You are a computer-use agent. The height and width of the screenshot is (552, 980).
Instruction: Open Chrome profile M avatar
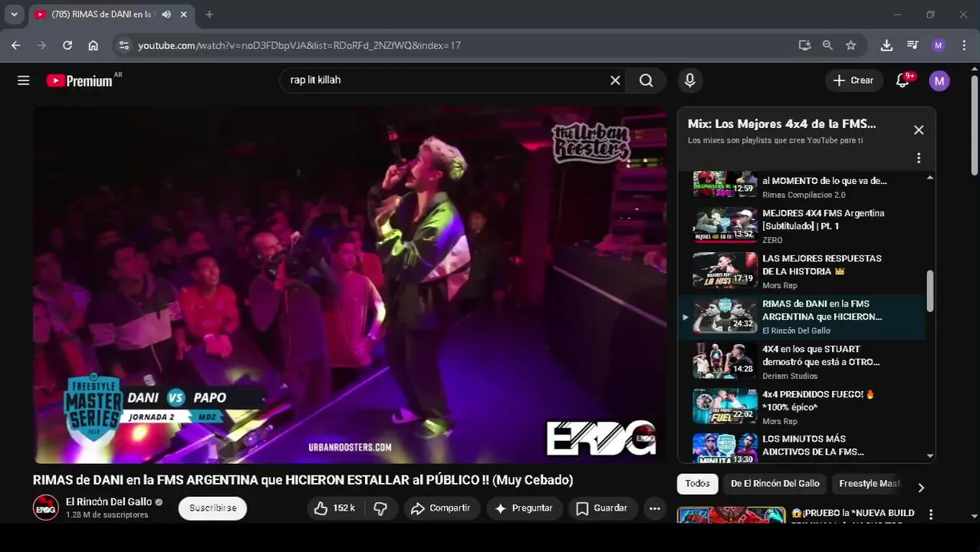(x=938, y=45)
